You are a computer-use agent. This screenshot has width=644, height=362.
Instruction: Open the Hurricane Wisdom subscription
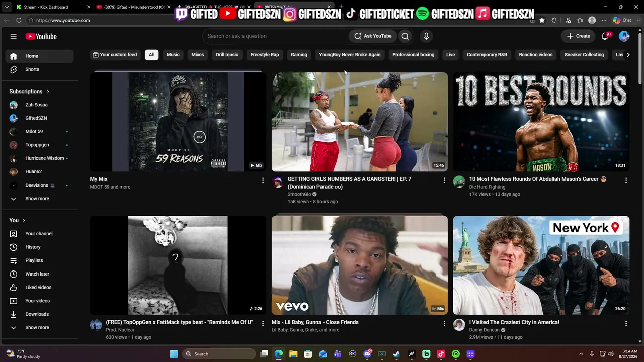[x=40, y=158]
